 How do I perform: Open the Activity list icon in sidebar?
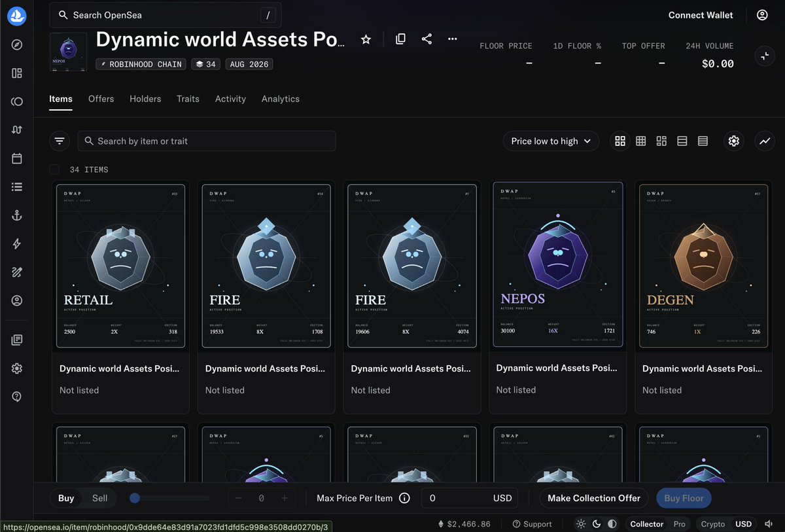[x=17, y=186]
